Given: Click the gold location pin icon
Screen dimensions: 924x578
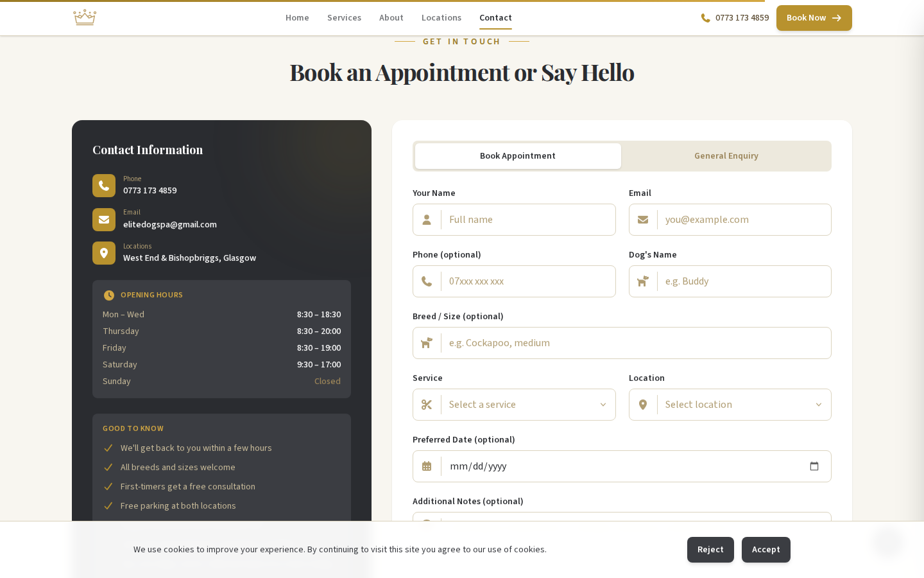Looking at the screenshot, I should coord(104,253).
